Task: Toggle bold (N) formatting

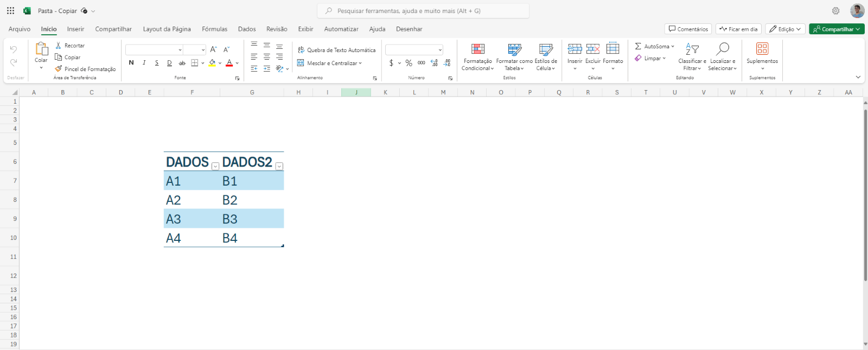Action: point(131,63)
